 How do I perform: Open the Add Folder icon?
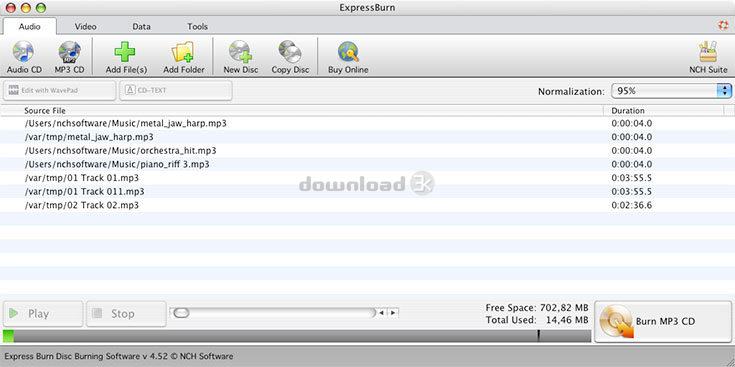click(x=183, y=52)
